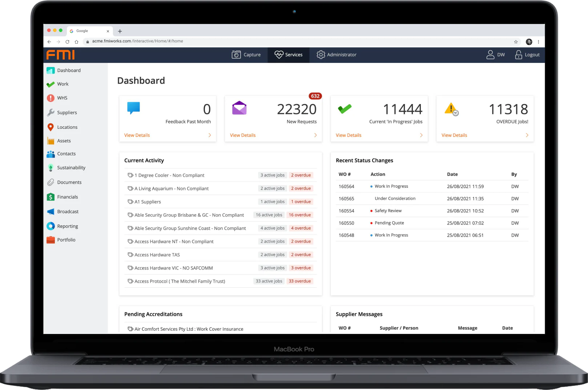The height and width of the screenshot is (390, 588).
Task: Open Access Protocol (The Mitchell Family Trust)
Action: click(x=221, y=281)
